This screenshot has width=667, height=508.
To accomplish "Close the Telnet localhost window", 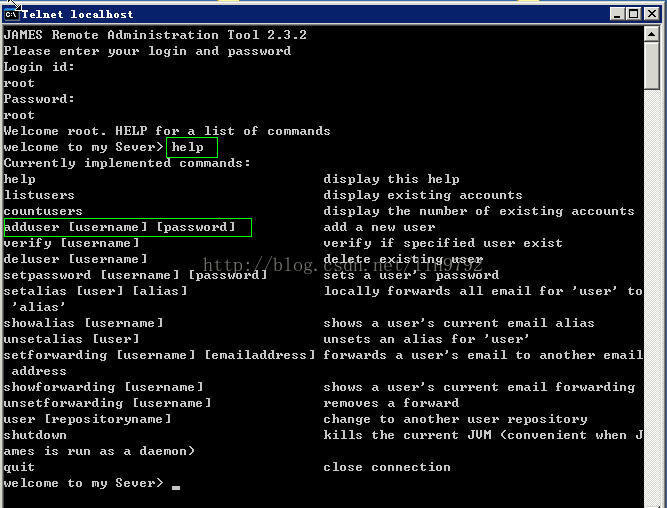I will 651,14.
